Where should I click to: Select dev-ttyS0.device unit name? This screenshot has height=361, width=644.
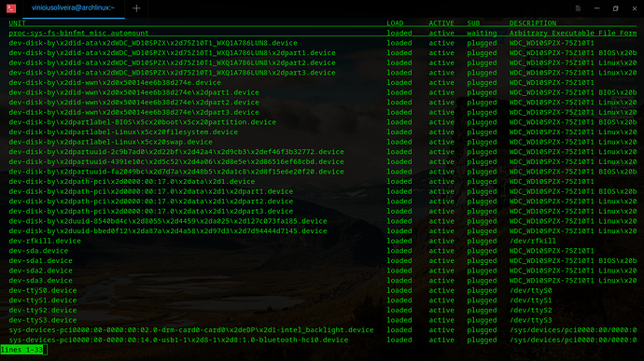(43, 290)
